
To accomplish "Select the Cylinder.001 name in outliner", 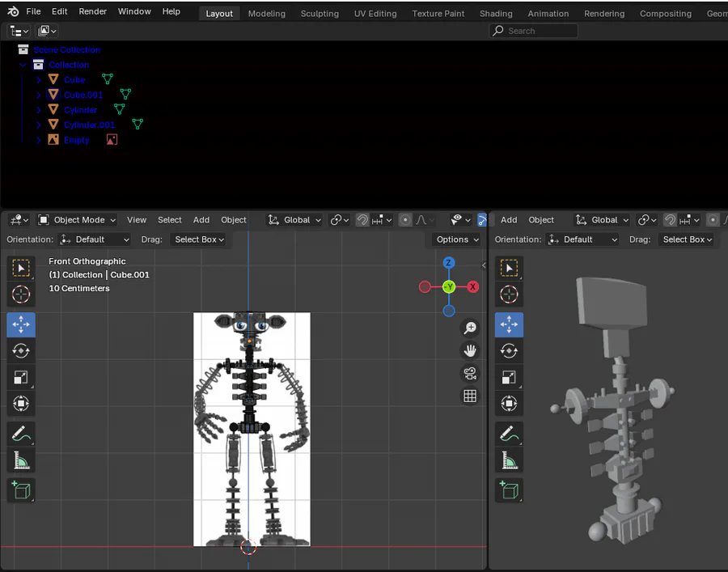I will coord(89,125).
